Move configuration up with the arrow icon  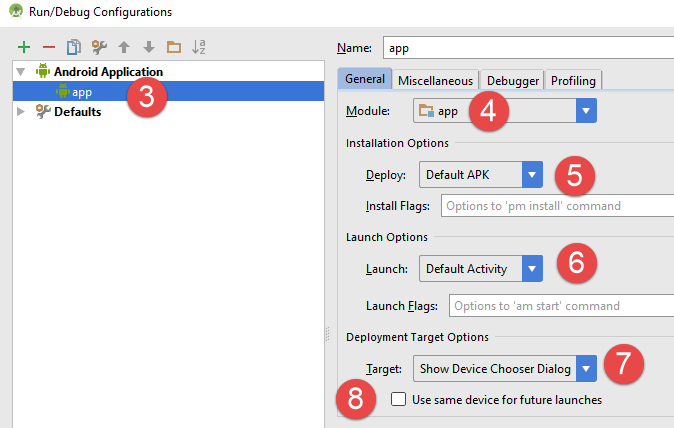(x=124, y=47)
